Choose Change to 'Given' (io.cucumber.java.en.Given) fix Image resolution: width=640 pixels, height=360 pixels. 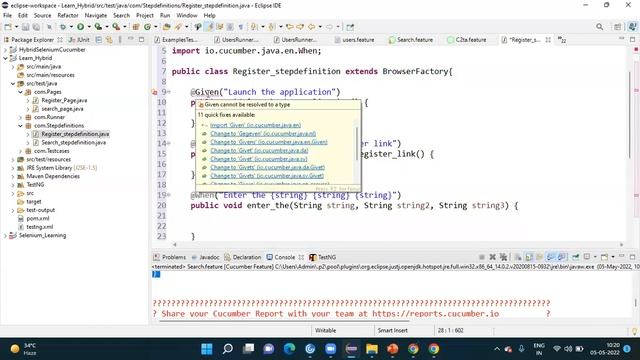pos(269,142)
